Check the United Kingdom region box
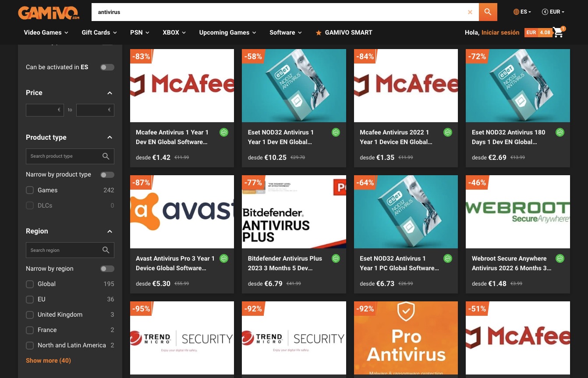The height and width of the screenshot is (378, 588). click(30, 314)
